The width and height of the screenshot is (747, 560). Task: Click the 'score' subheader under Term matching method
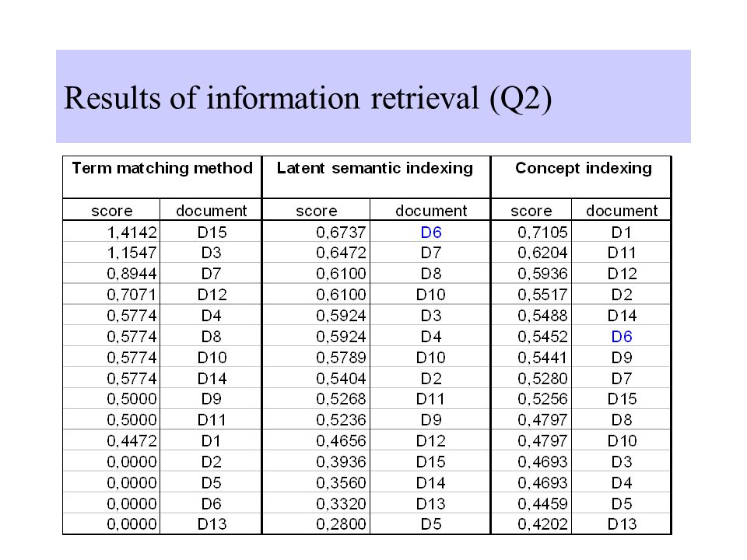[111, 211]
